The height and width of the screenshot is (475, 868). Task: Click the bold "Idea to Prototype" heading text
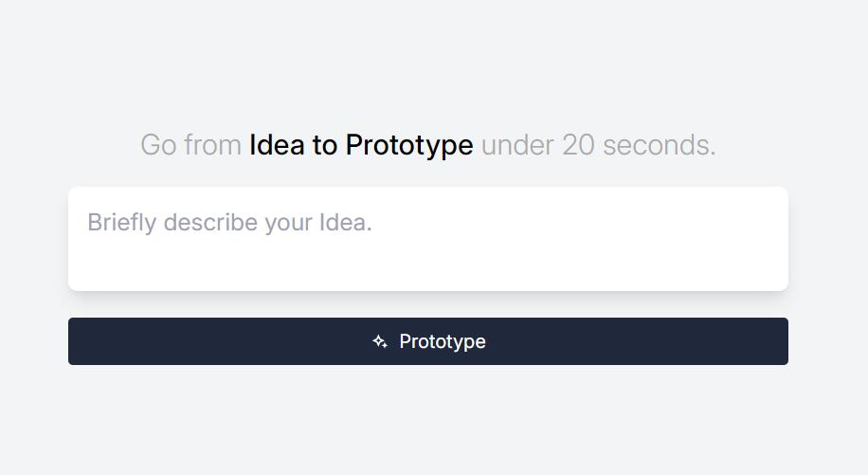361,145
